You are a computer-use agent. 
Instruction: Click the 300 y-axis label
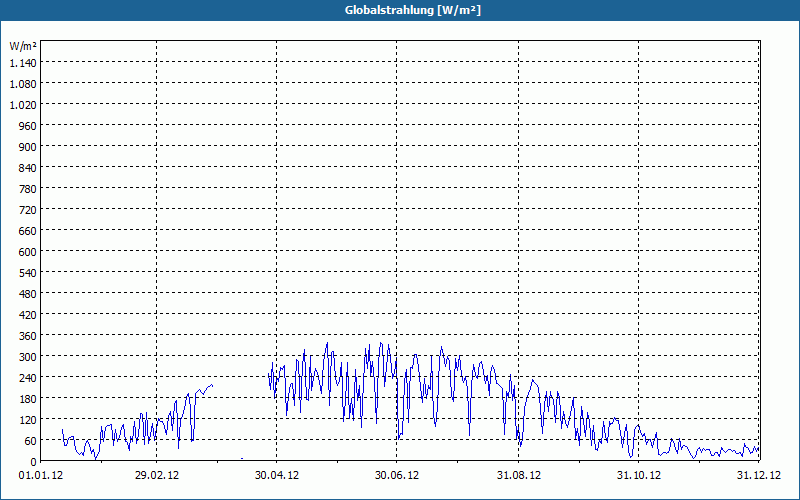coord(28,357)
